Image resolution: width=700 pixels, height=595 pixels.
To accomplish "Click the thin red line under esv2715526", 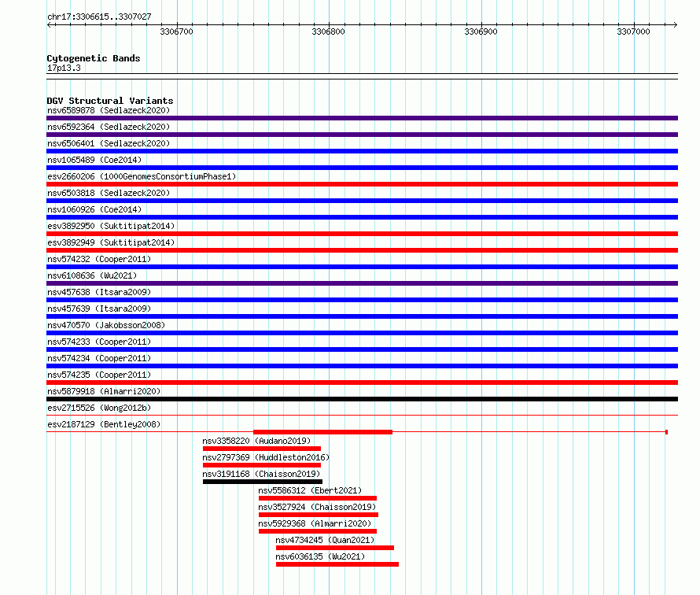I will click(362, 416).
